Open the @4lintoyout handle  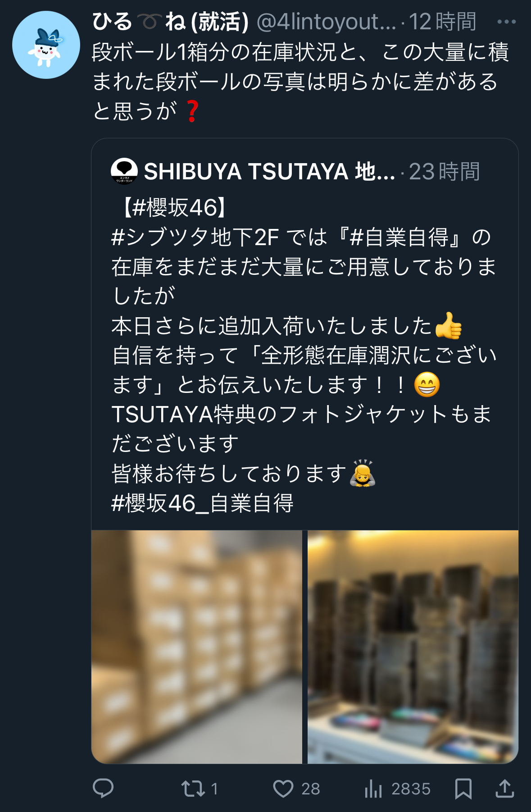(x=326, y=21)
